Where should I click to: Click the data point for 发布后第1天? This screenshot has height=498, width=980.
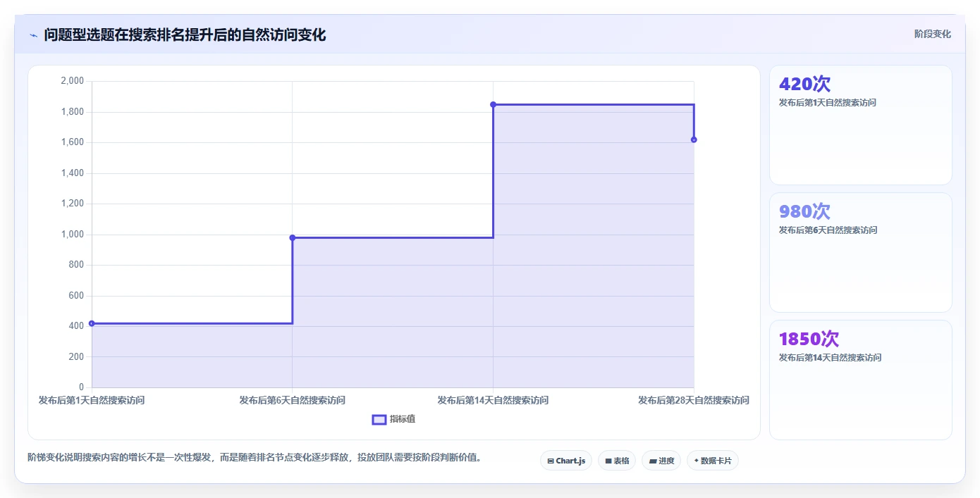(92, 323)
